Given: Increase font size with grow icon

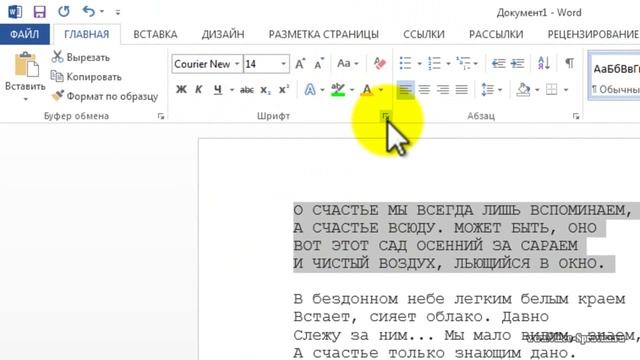Looking at the screenshot, I should 300,64.
